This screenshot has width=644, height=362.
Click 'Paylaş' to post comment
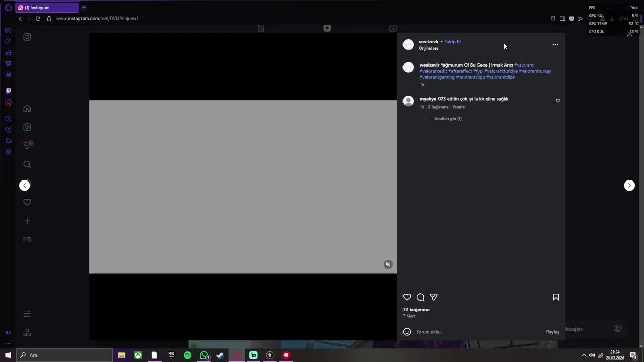tap(553, 332)
